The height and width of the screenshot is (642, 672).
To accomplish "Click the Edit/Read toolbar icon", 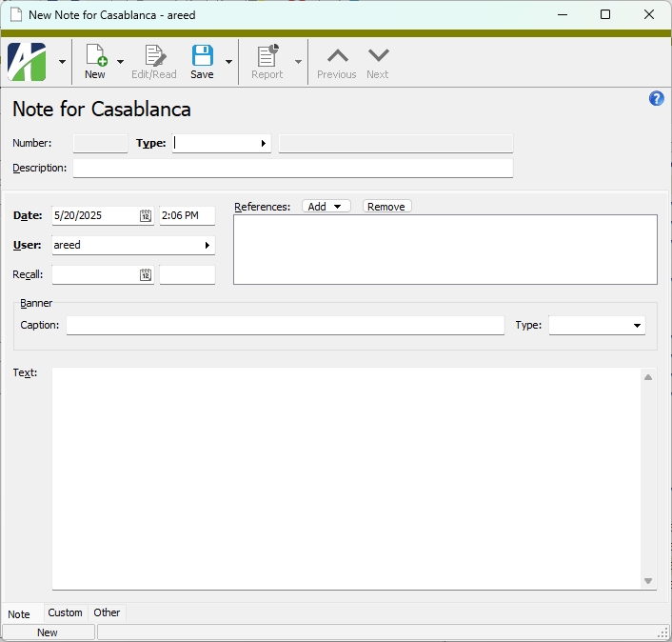I will coord(153,56).
